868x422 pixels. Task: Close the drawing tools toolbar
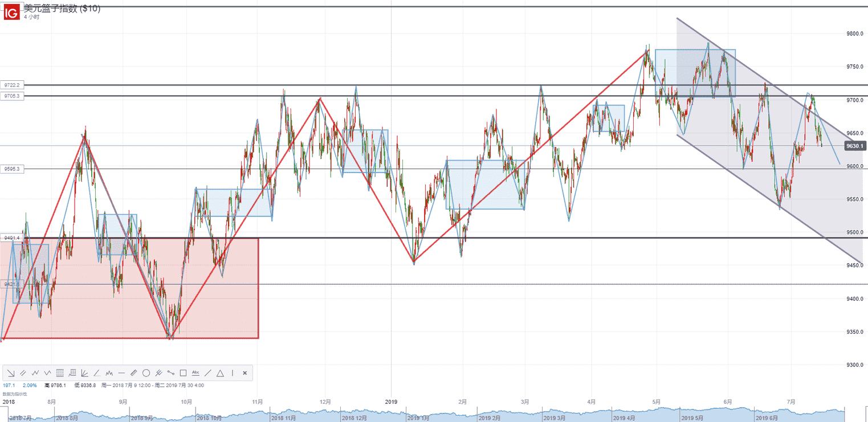[x=244, y=373]
